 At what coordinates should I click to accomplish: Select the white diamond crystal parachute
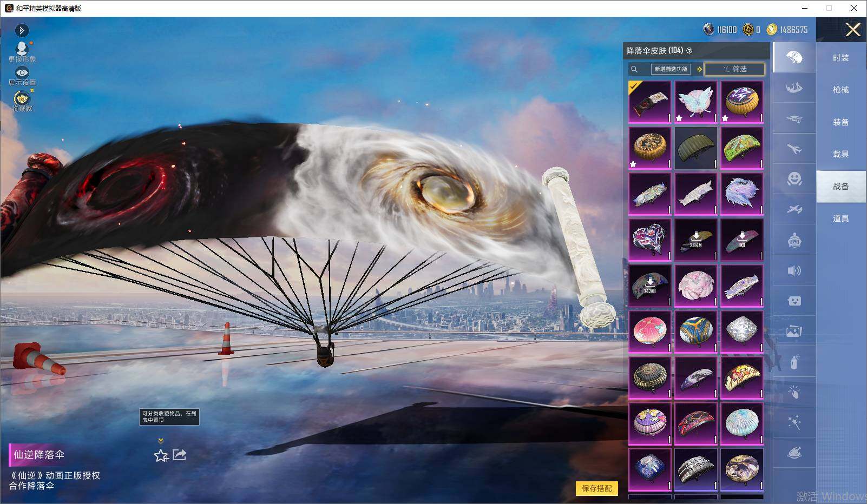[742, 331]
